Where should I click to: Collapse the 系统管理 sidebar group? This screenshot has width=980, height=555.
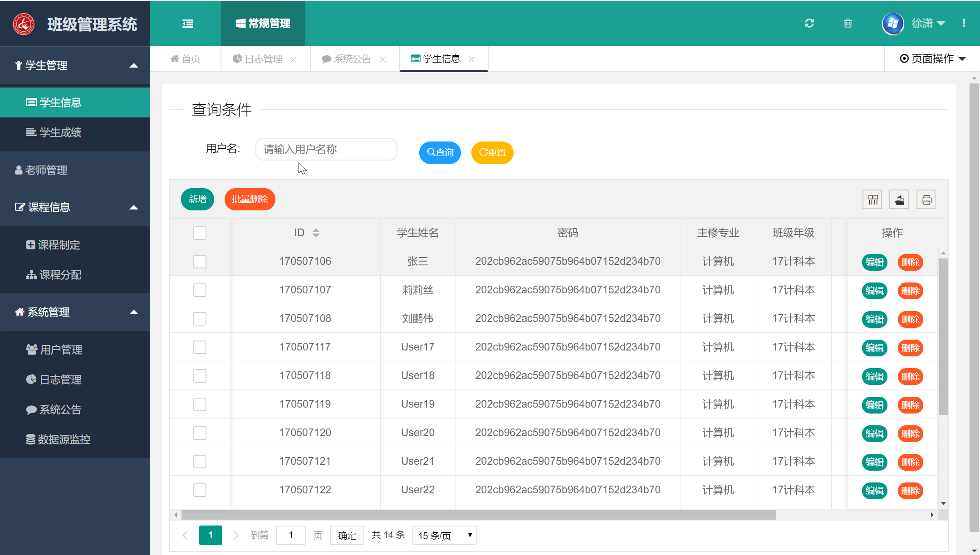click(x=75, y=312)
